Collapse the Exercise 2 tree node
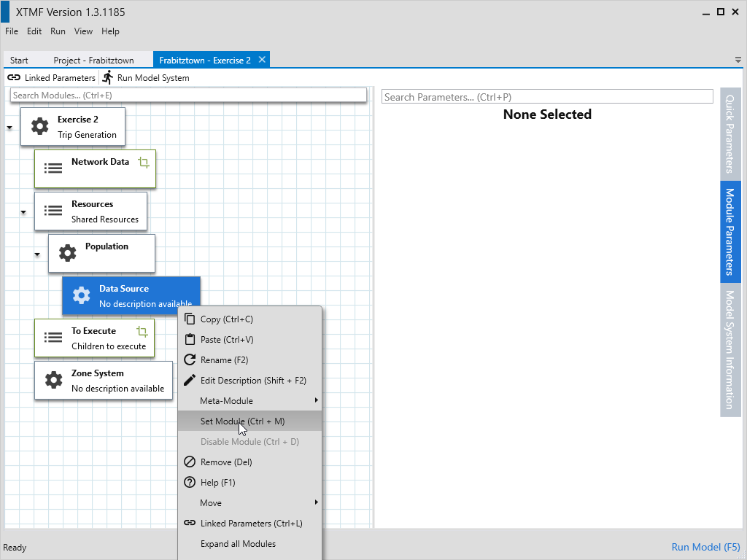This screenshot has width=747, height=560. point(9,128)
